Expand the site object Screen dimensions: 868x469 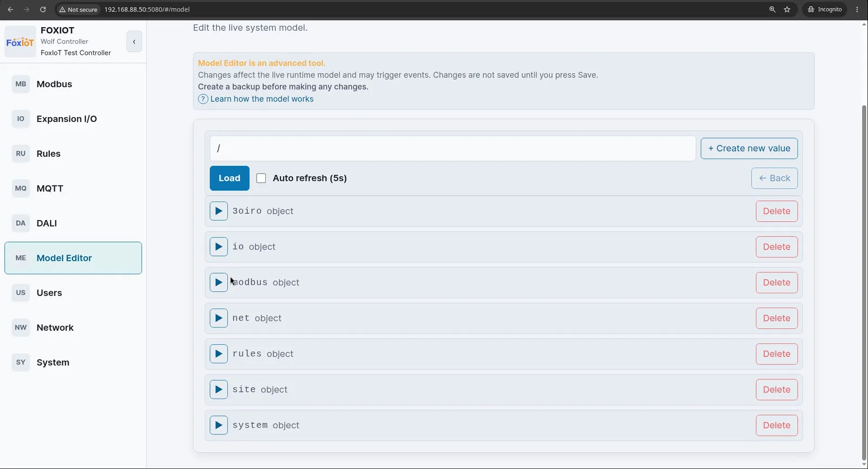coord(219,389)
